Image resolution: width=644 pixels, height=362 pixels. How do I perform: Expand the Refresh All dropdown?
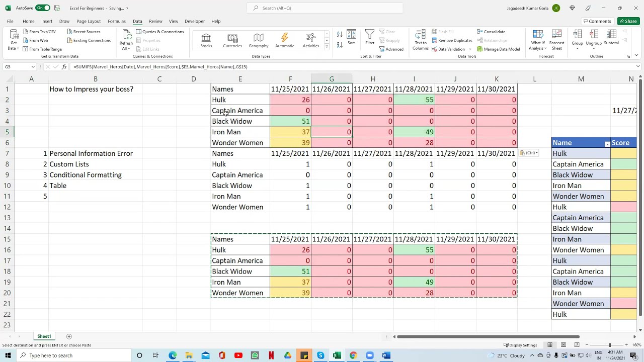pos(126,46)
